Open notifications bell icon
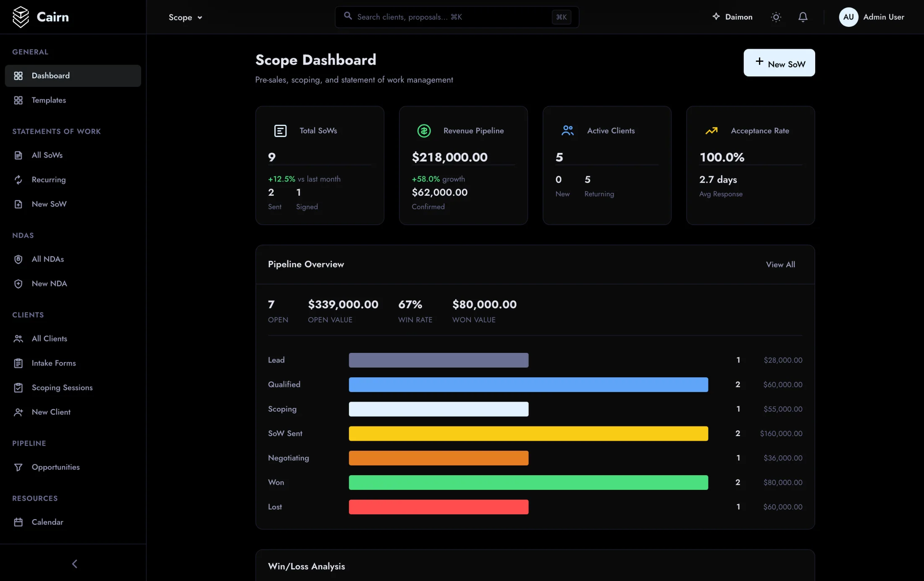Image resolution: width=924 pixels, height=581 pixels. point(803,17)
